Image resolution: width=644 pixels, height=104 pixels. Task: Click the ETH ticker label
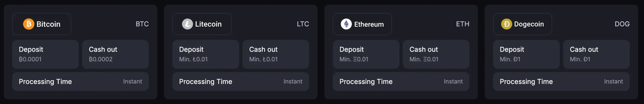463,24
